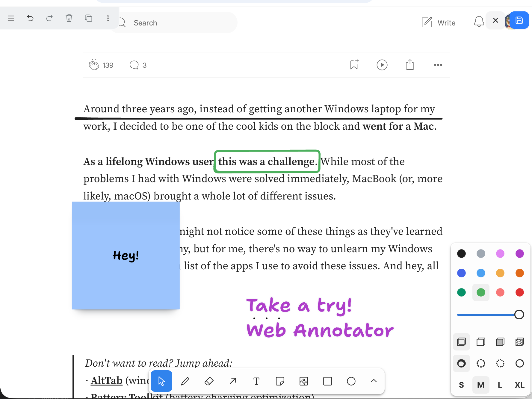The width and height of the screenshot is (532, 399).
Task: Select the Pen drawing tool
Action: [x=185, y=381]
